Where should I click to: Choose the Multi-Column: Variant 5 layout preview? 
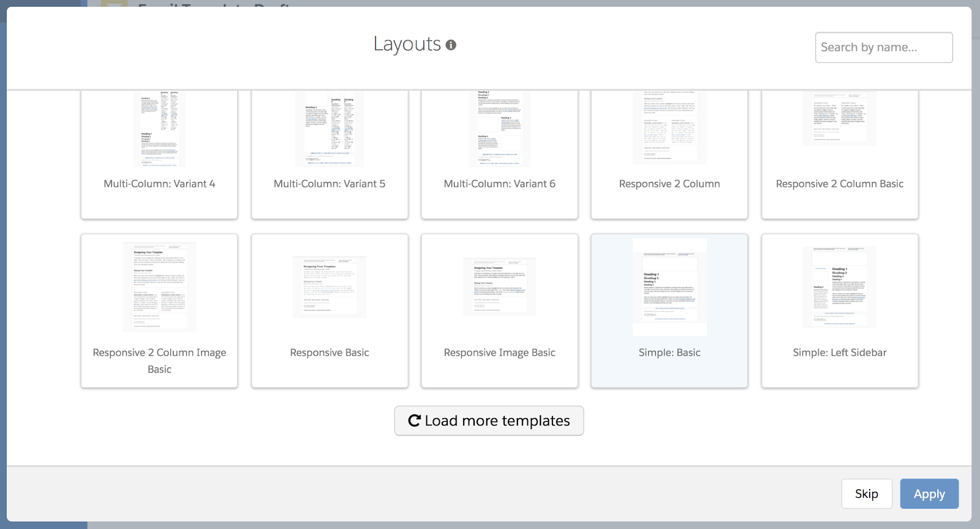(x=330, y=129)
